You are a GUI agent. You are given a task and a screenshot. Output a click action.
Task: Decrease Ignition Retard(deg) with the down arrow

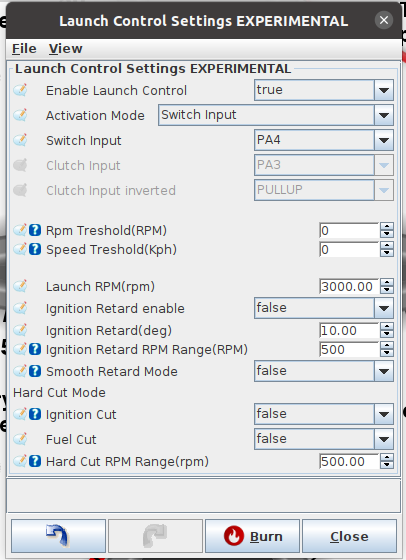387,334
